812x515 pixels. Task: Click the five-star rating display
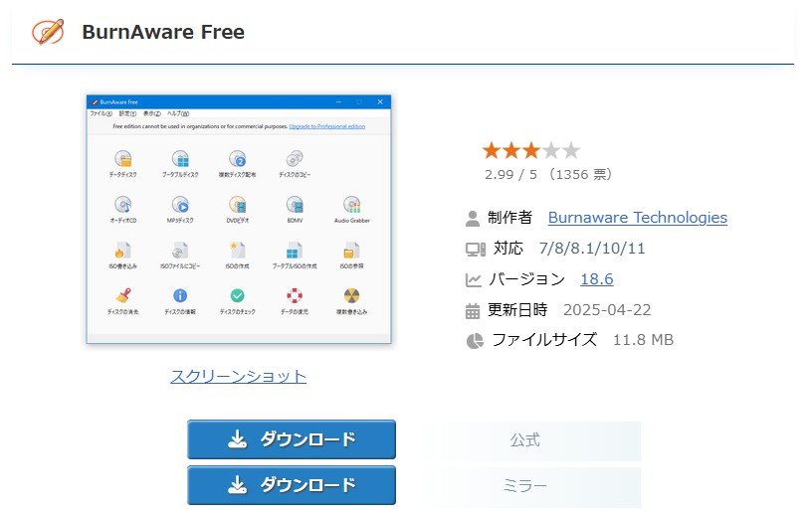530,151
